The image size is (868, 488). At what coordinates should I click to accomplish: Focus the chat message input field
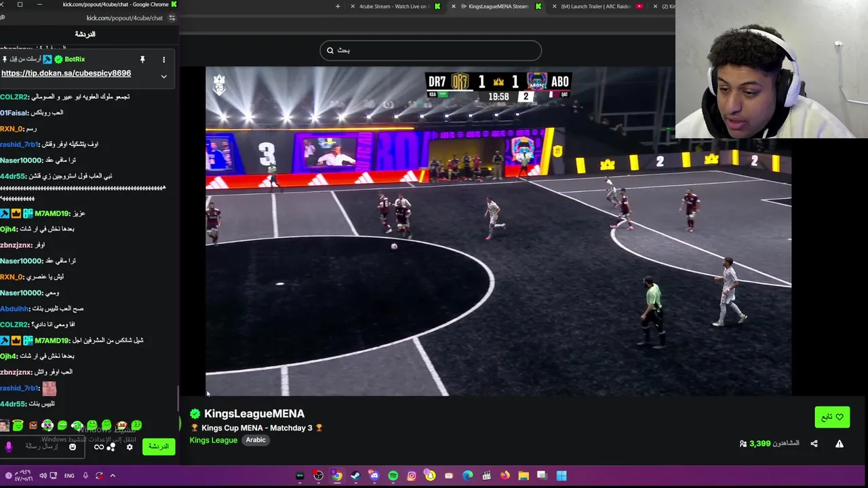click(x=42, y=447)
